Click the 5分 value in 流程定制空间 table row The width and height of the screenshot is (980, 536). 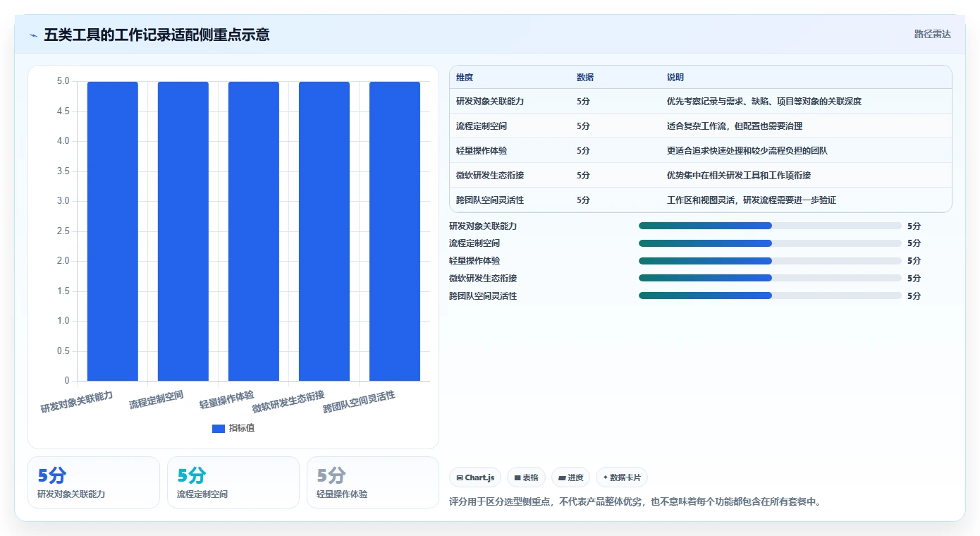coord(583,126)
